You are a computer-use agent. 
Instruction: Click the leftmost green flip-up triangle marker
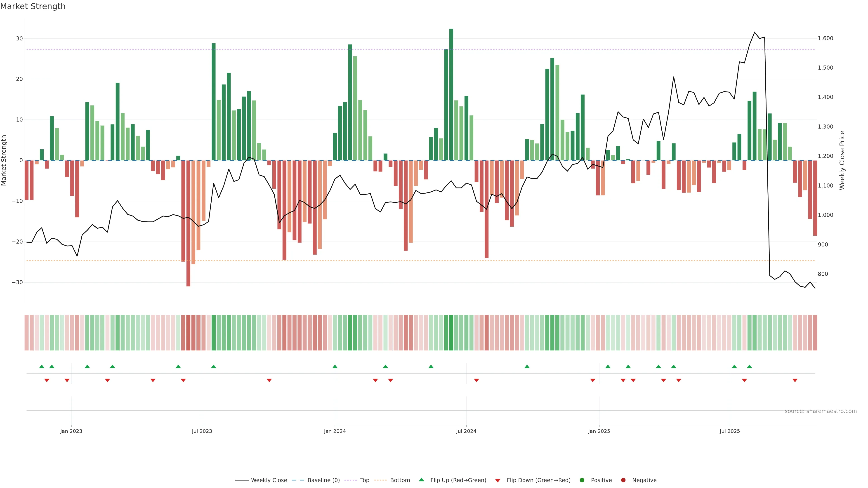[x=42, y=366]
